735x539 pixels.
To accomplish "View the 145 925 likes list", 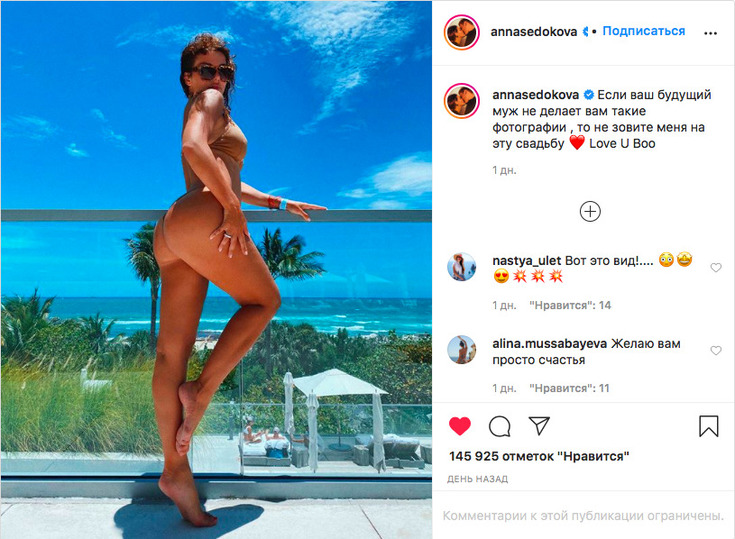I will tap(539, 456).
